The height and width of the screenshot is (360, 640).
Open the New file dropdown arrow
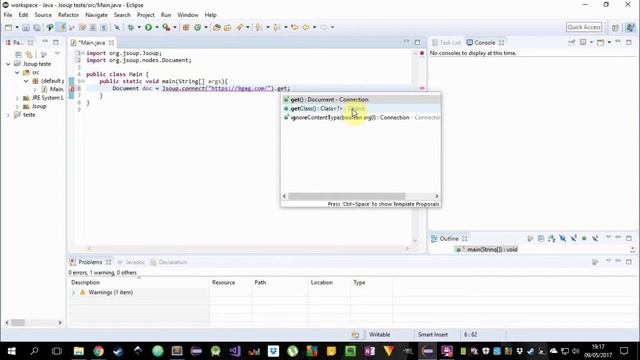tap(17, 27)
